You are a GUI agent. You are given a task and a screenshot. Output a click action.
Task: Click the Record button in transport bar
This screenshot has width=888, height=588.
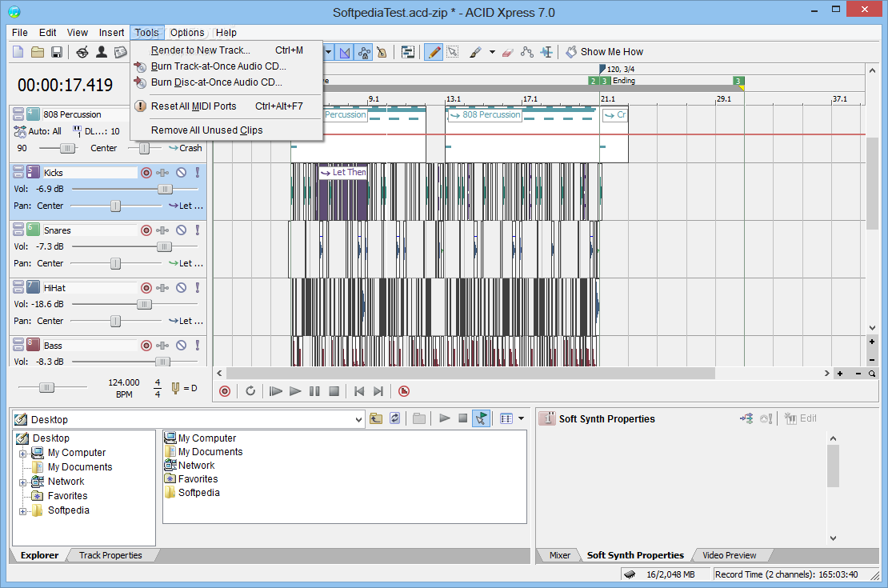[x=225, y=391]
